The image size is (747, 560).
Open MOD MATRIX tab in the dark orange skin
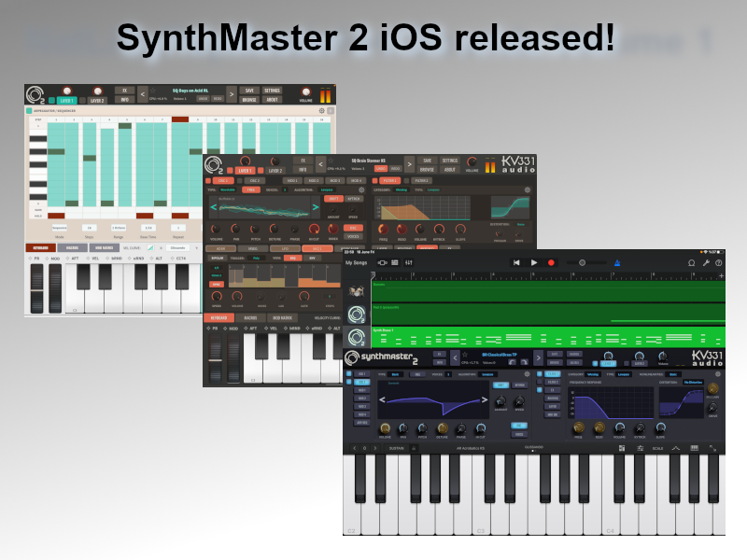tap(283, 317)
